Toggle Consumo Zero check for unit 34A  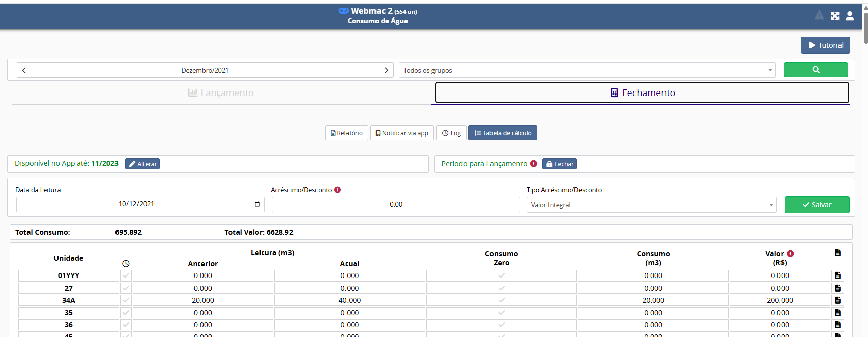point(502,300)
